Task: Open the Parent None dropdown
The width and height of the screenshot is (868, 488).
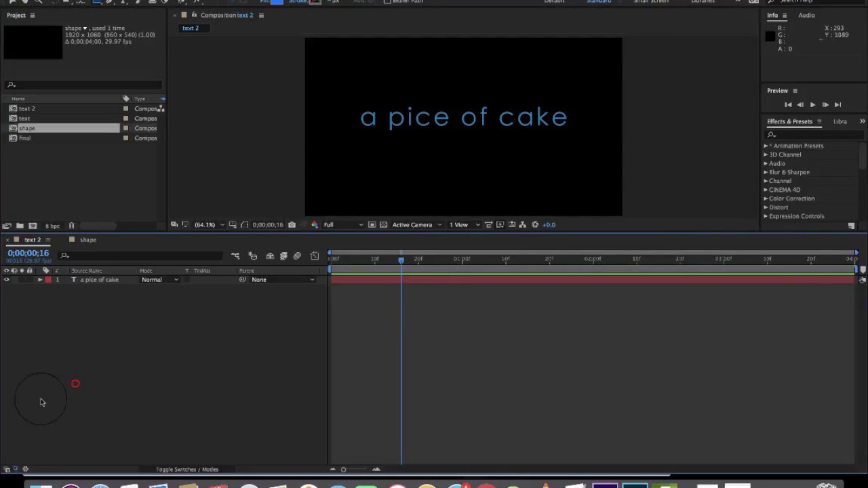Action: click(283, 279)
